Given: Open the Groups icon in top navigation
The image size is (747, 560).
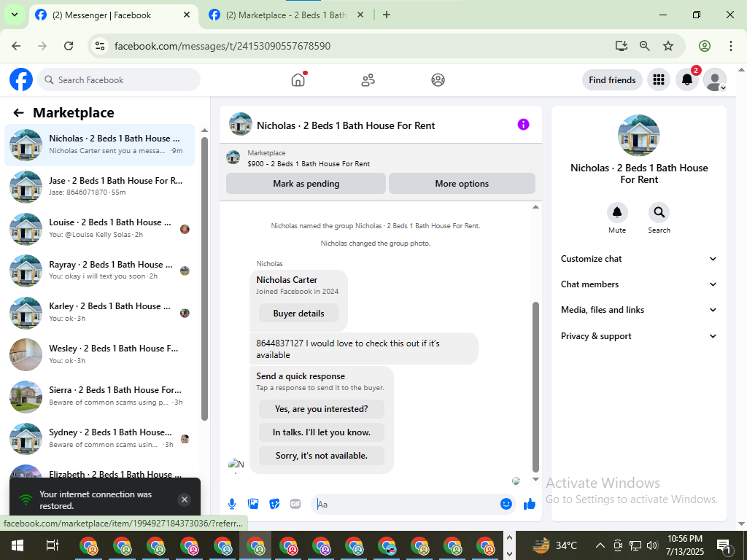Looking at the screenshot, I should tap(438, 80).
